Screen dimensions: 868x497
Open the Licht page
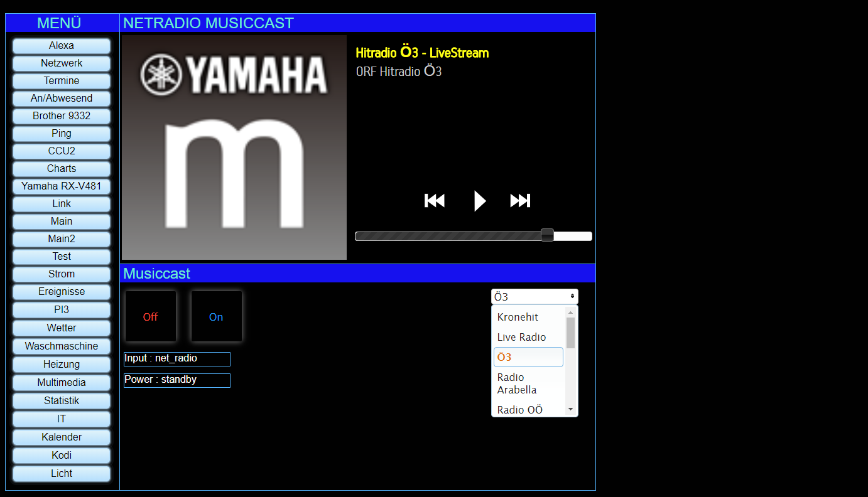(62, 474)
